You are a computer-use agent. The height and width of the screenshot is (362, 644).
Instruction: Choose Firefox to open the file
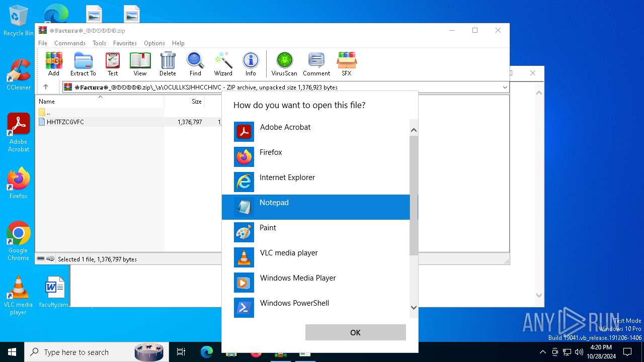pos(316,157)
